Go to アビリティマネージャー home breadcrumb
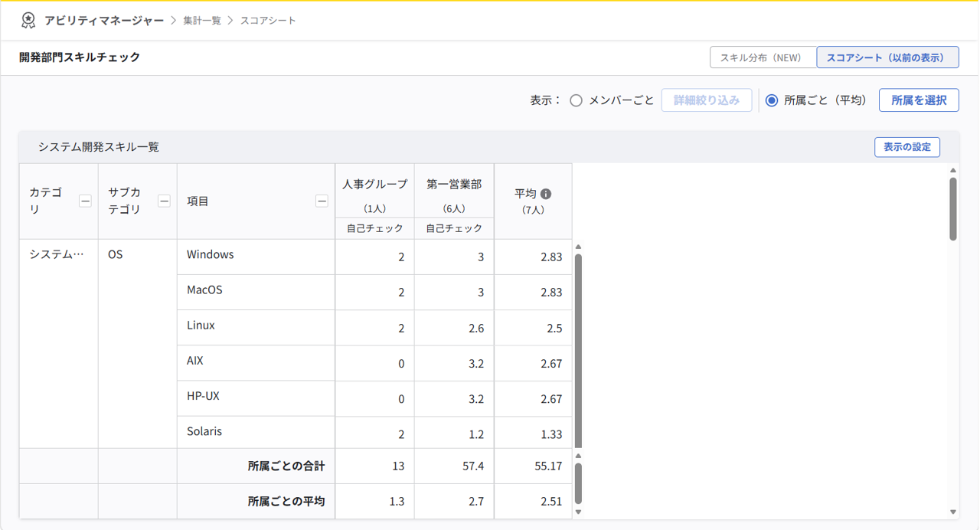Screen dimensions: 980x530 click(x=104, y=21)
